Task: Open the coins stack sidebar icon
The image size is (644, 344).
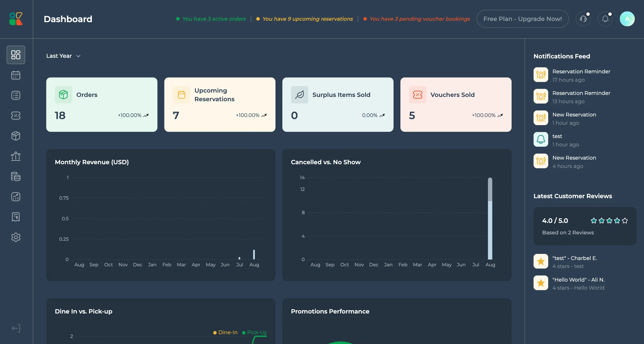Action: tap(16, 176)
